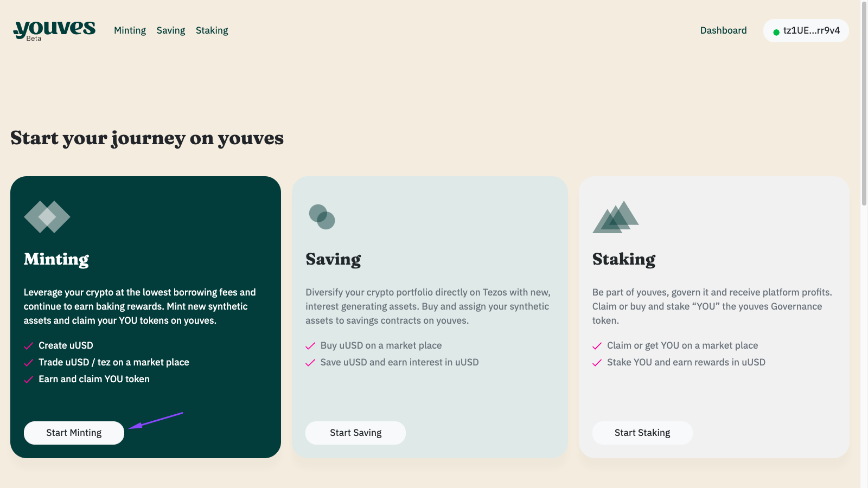Click checkmark beside Buy uUSD on a market place
The width and height of the screenshot is (868, 488).
[310, 346]
